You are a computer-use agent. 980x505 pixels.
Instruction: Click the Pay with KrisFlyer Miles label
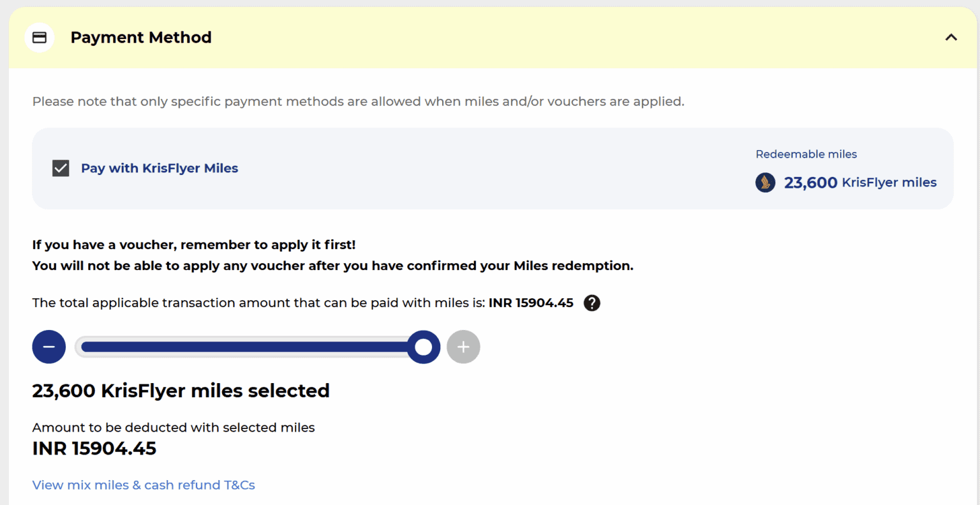coord(159,168)
